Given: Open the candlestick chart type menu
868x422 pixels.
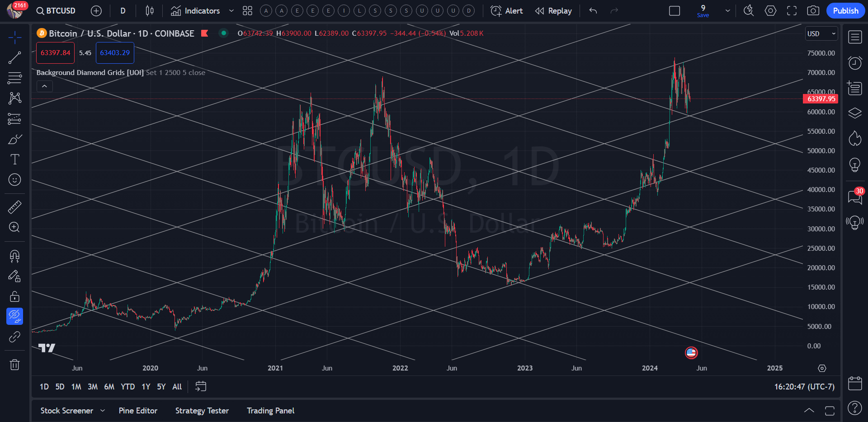Looking at the screenshot, I should tap(150, 11).
